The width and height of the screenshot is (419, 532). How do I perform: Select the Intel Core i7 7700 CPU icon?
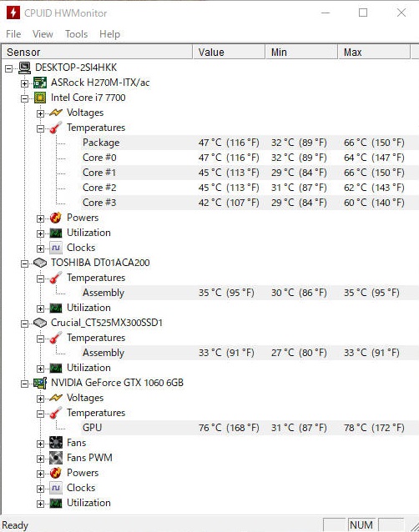pos(40,98)
